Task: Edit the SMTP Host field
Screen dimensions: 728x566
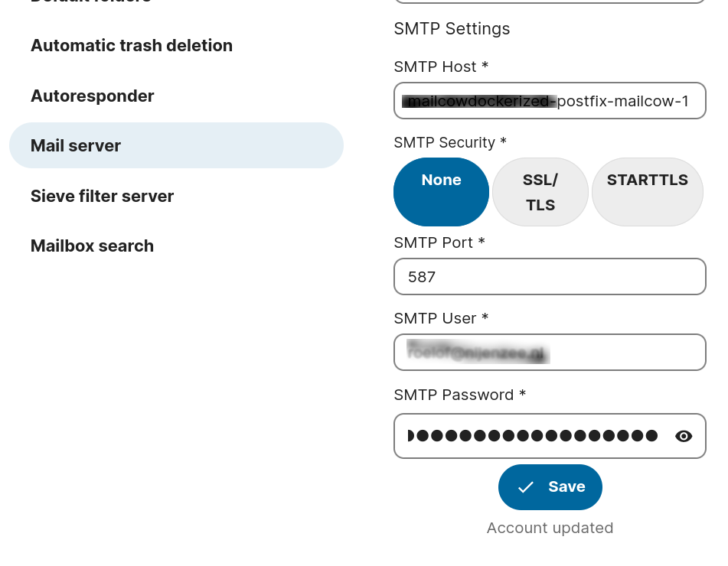Action: 550,101
